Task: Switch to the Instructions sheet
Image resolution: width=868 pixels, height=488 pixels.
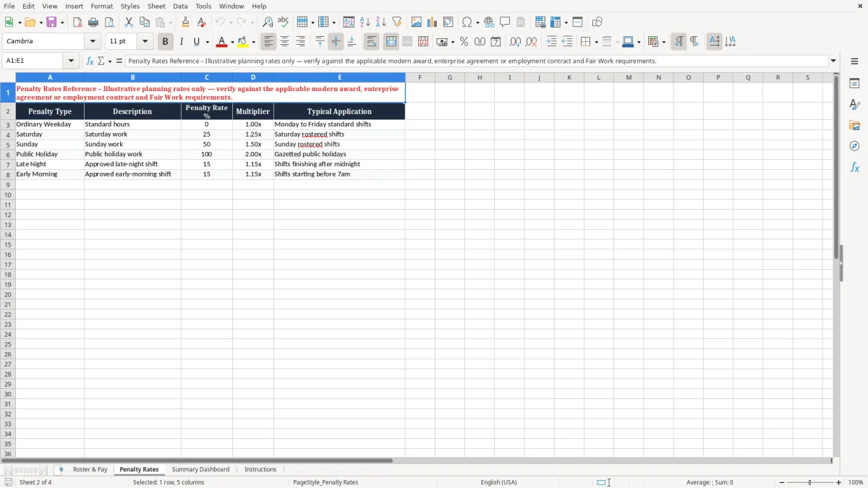Action: (x=260, y=470)
